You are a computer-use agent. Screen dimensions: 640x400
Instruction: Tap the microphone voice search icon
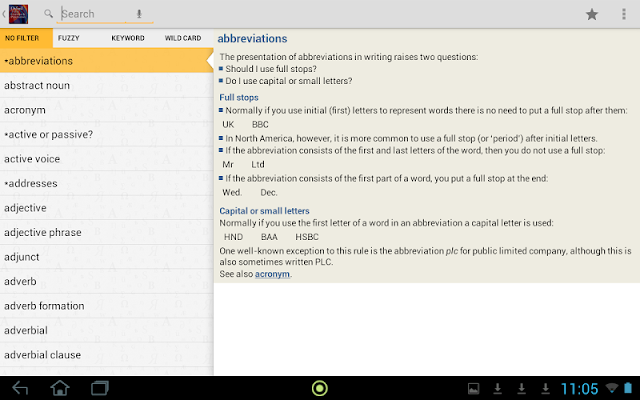click(139, 14)
